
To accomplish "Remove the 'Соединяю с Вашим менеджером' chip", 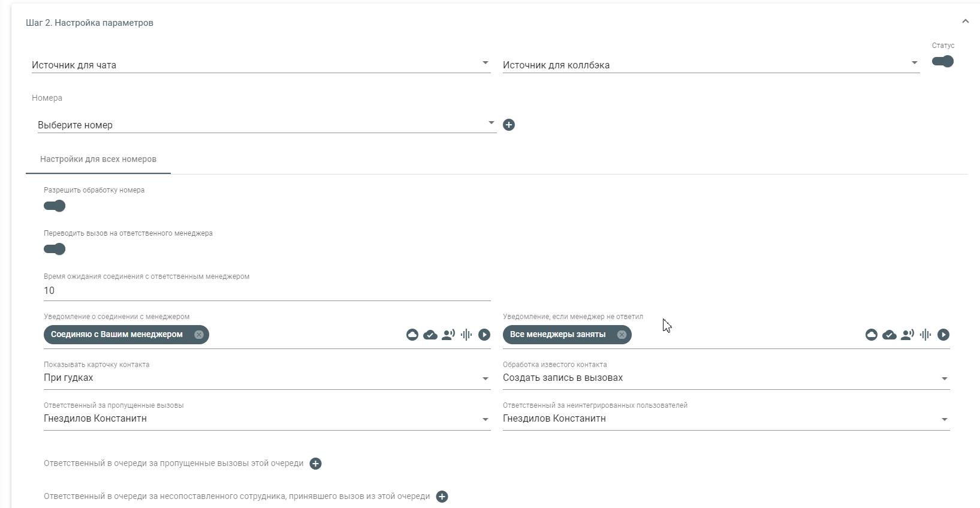I will [199, 335].
